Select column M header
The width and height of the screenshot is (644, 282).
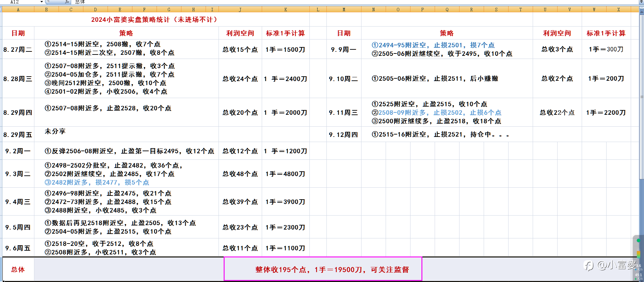[x=344, y=10]
